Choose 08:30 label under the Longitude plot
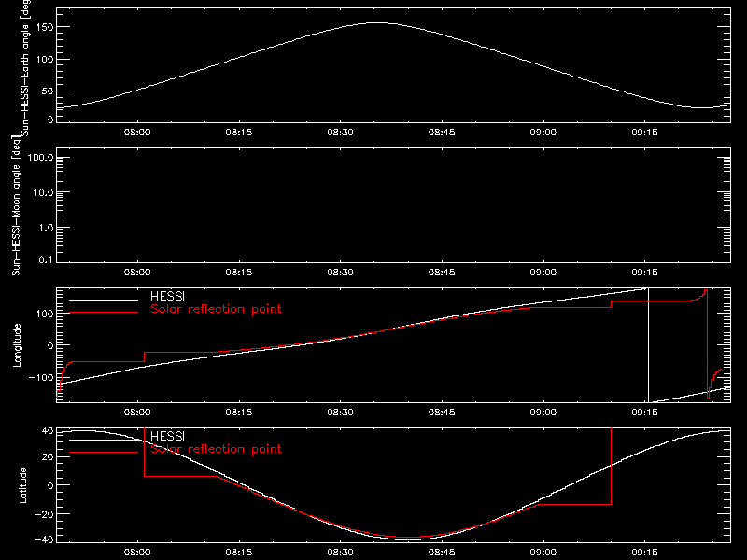This screenshot has width=747, height=560. click(x=340, y=413)
